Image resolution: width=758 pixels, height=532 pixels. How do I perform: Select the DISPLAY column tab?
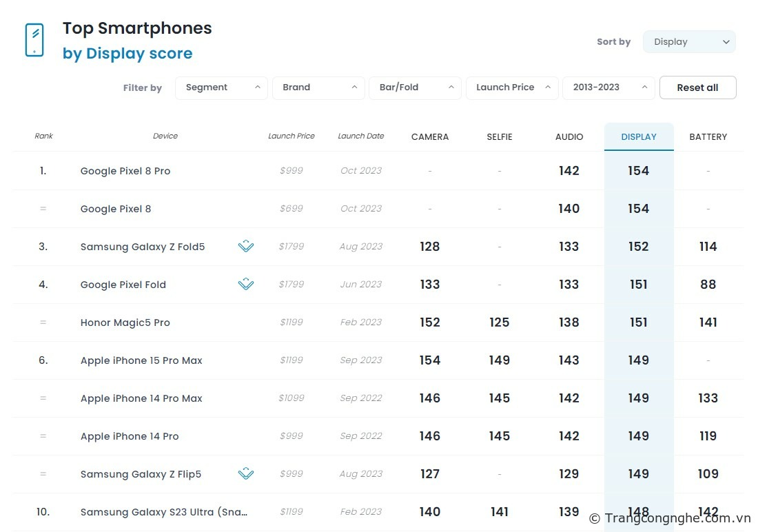(639, 137)
